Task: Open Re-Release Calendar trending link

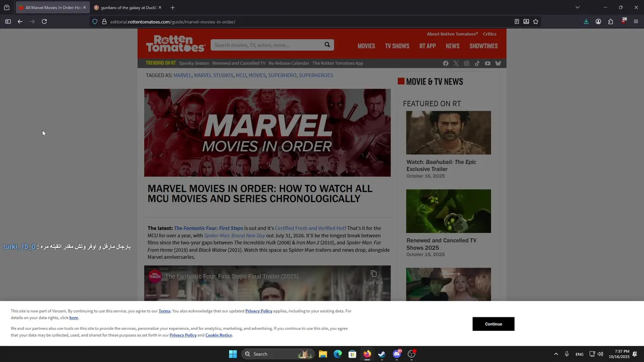Action: coord(289,63)
